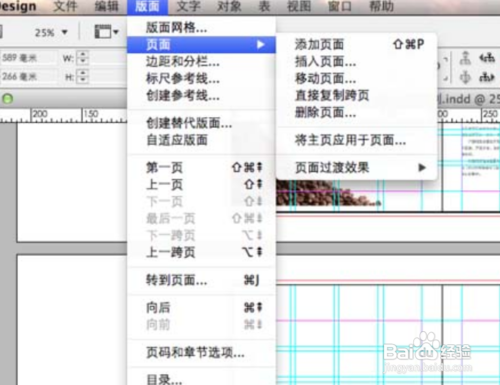500x385 pixels.
Task: Click the horizontal ruler at the 200 mark
Action: 39,114
